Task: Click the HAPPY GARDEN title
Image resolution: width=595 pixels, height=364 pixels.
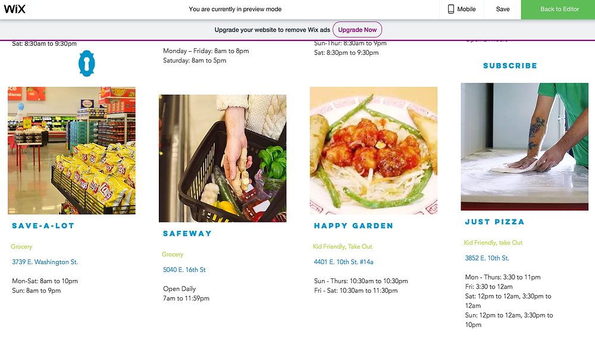Action: 353,225
